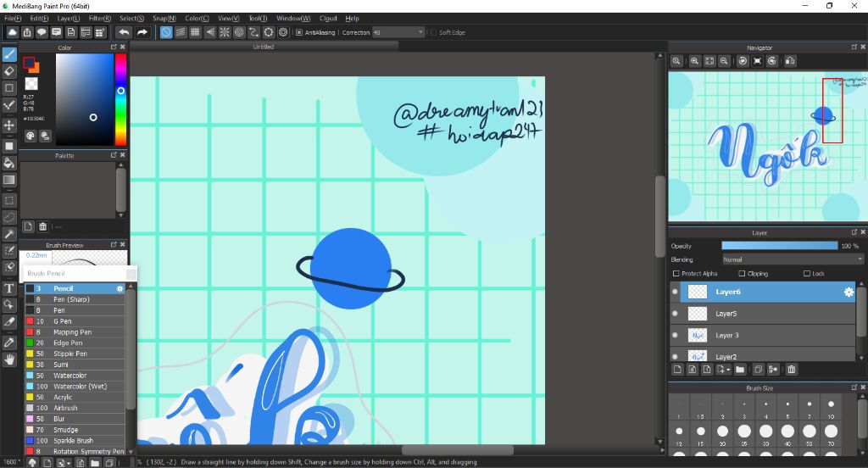This screenshot has width=868, height=468.
Task: Zoom out using Navigator magnifier minus
Action: 724,61
